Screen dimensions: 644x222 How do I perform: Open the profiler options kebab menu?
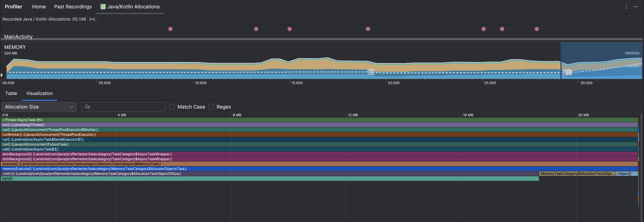point(626,7)
